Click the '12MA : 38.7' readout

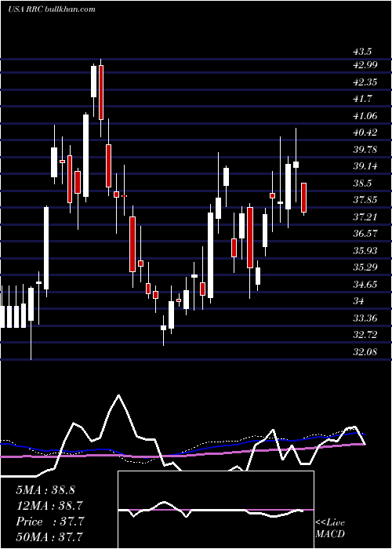click(48, 506)
